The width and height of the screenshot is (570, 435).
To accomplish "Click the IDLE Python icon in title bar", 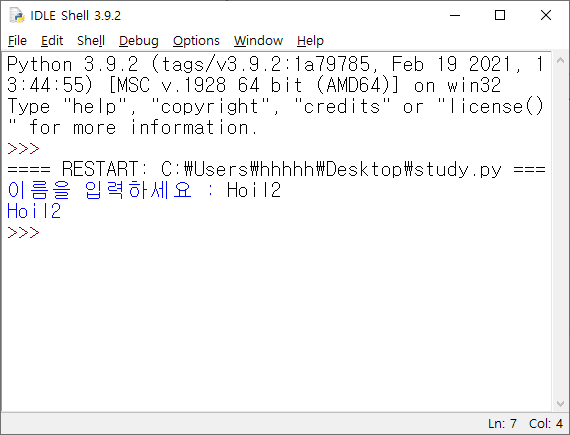I will coord(17,15).
